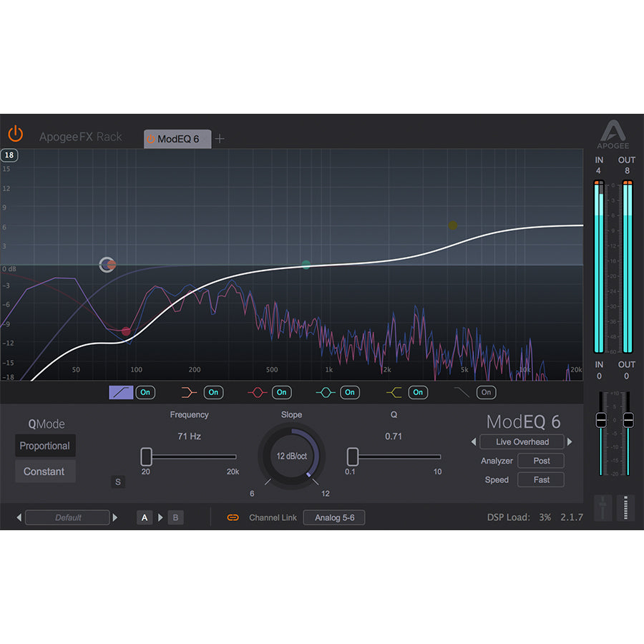This screenshot has height=644, width=644.
Task: Toggle the low-pass band On button
Action: [x=486, y=392]
